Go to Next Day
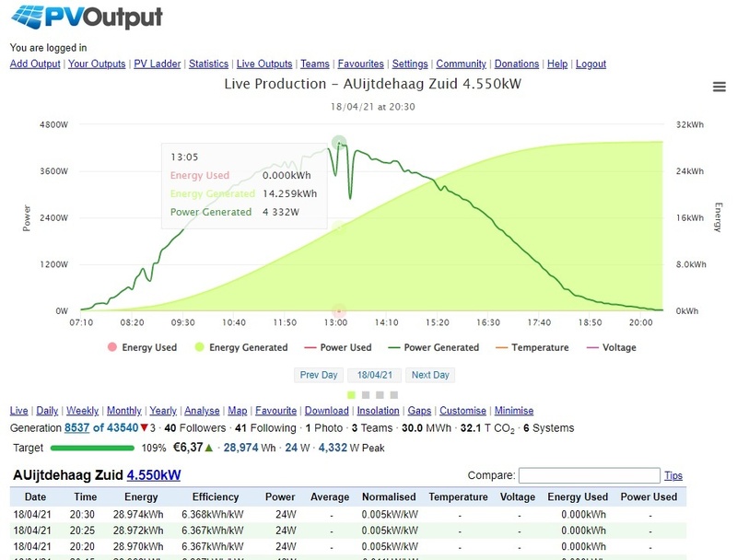The width and height of the screenshot is (737, 560). 430,375
